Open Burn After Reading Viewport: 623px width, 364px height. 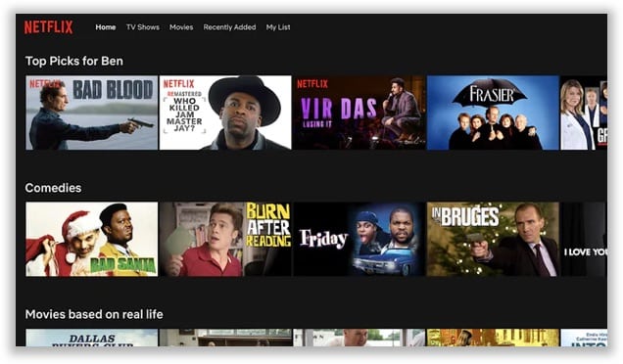[225, 240]
